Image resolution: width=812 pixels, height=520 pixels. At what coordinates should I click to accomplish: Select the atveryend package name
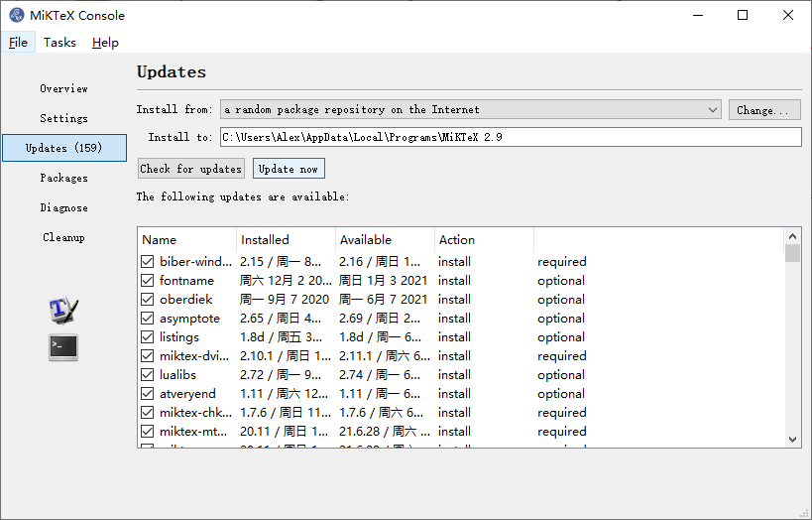pyautogui.click(x=187, y=394)
